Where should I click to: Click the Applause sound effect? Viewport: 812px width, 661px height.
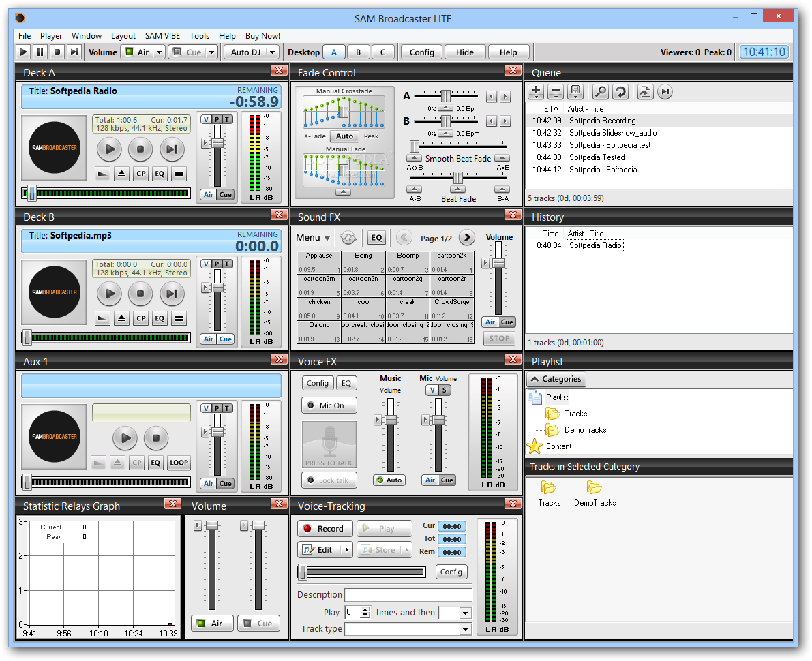point(319,262)
